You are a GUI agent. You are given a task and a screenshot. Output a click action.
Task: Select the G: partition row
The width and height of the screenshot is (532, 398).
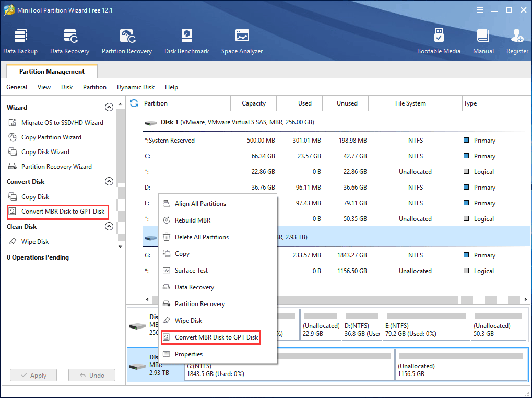point(336,255)
